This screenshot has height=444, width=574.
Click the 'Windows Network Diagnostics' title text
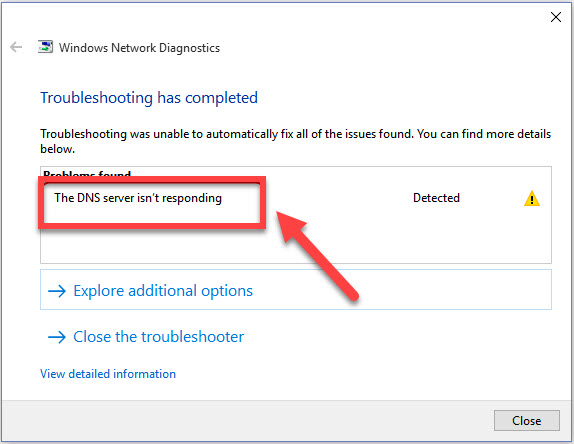click(x=139, y=48)
